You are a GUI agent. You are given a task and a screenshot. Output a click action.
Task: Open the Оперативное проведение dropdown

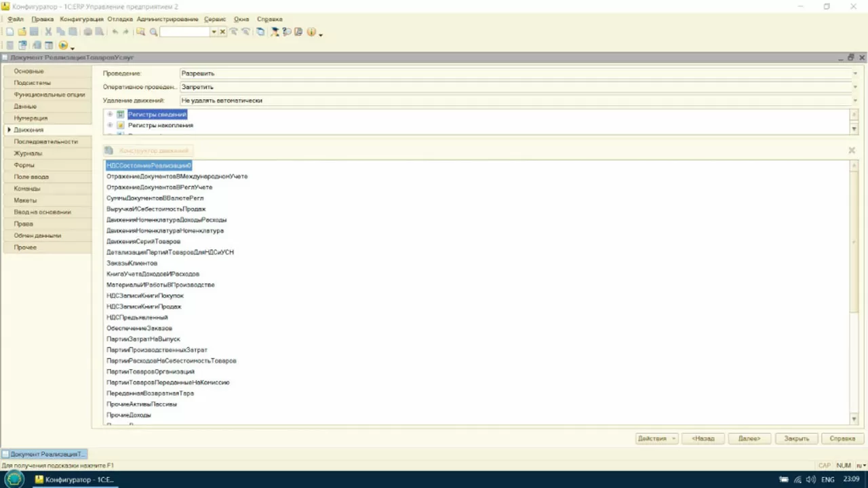(854, 87)
